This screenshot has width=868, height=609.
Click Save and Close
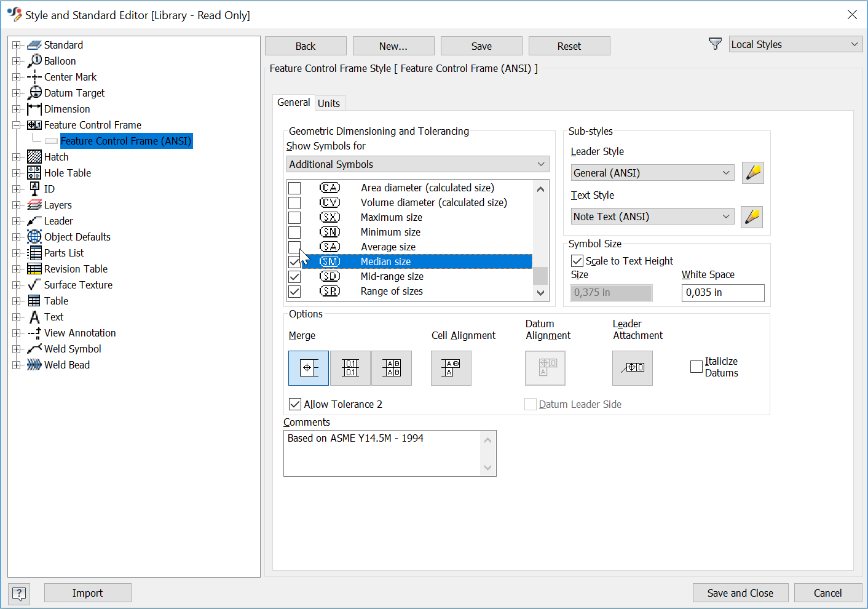[740, 592]
